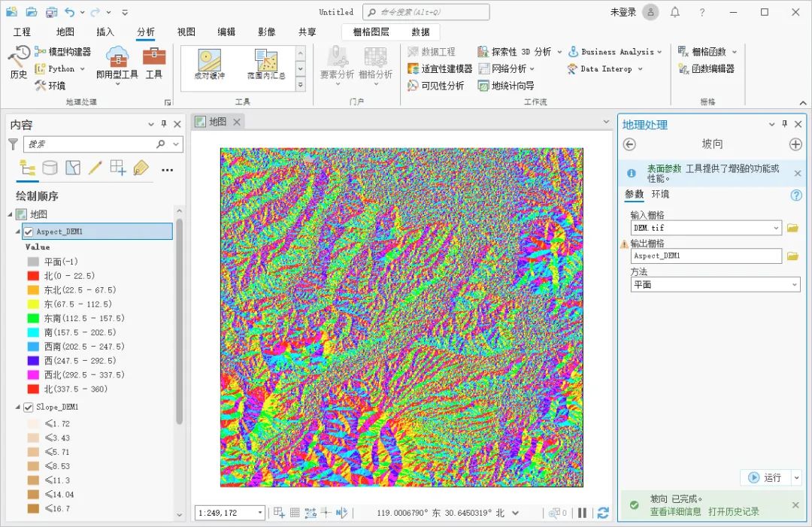Expand the tools gallery
Screen dimensions: 812x527
pyautogui.click(x=300, y=85)
